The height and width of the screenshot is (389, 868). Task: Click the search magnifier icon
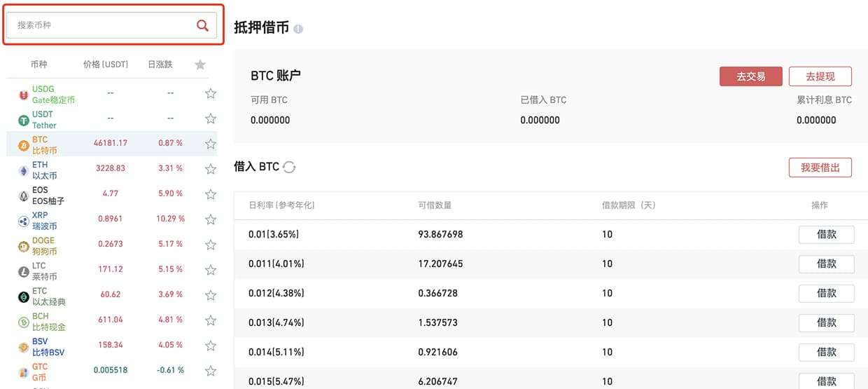202,25
